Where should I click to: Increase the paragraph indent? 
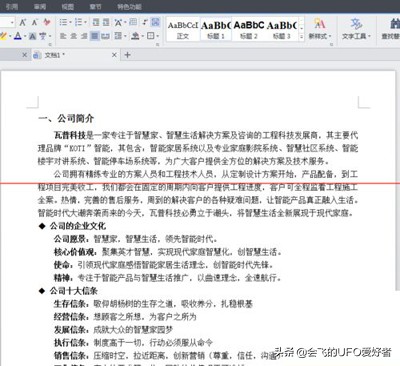106,23
